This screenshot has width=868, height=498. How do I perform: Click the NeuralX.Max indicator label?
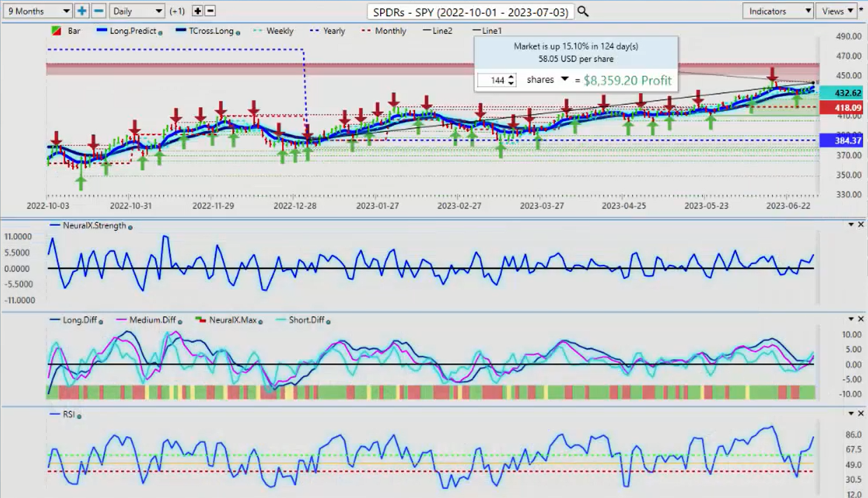pyautogui.click(x=232, y=320)
